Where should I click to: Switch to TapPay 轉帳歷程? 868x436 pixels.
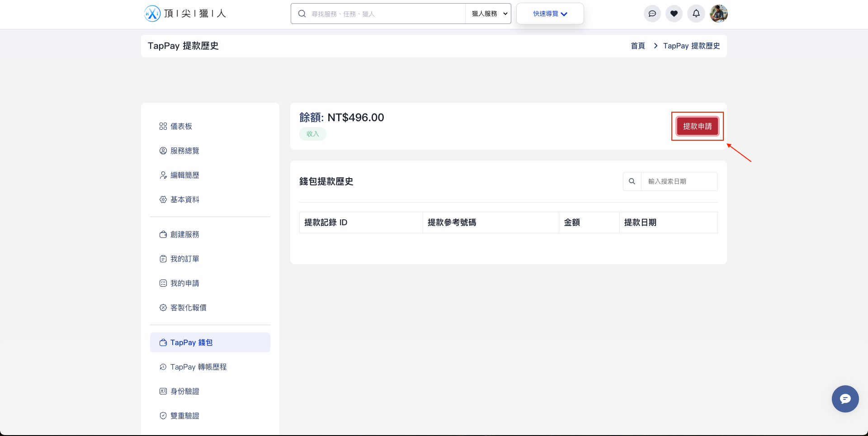click(198, 367)
